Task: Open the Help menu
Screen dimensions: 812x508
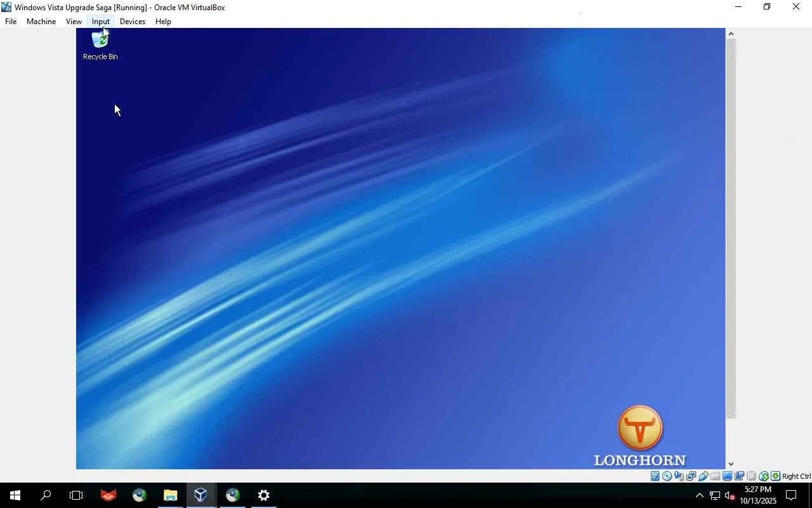Action: pyautogui.click(x=163, y=22)
